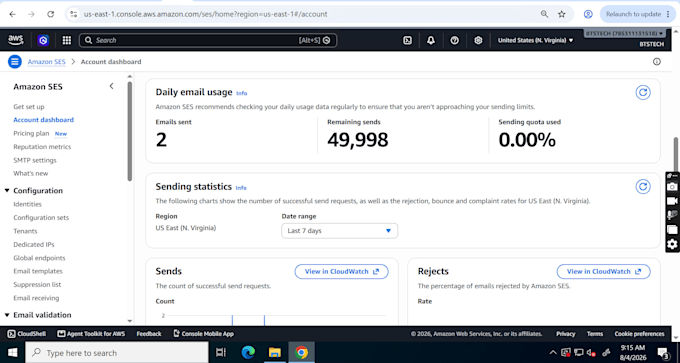Open File Explorer from the taskbar
The height and width of the screenshot is (363, 680).
click(x=275, y=353)
